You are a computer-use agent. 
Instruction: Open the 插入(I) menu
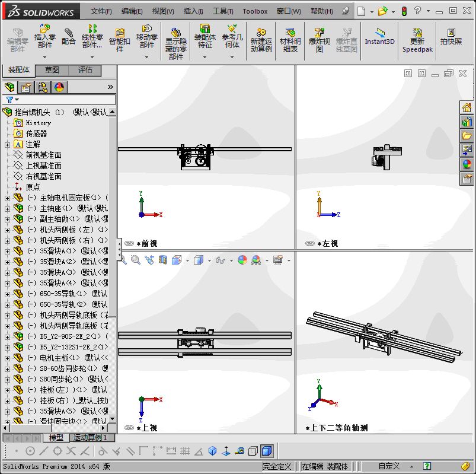[x=193, y=11]
